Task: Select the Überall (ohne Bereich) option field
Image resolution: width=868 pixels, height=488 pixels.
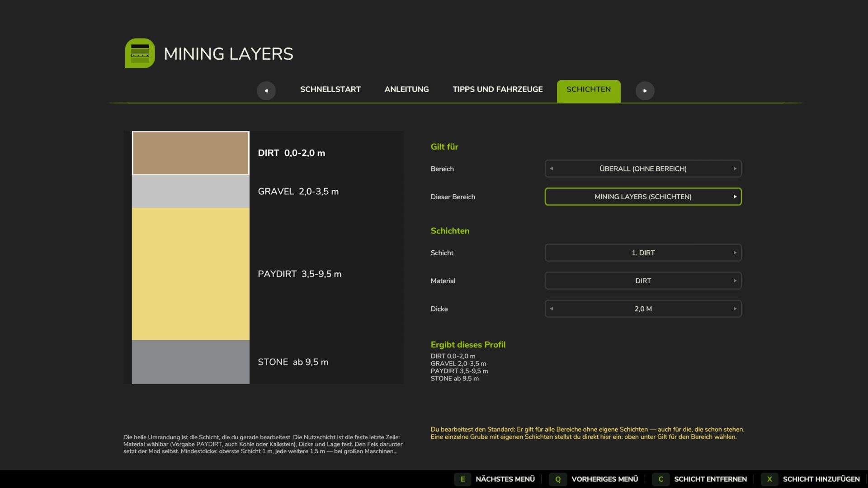Action: click(x=643, y=169)
